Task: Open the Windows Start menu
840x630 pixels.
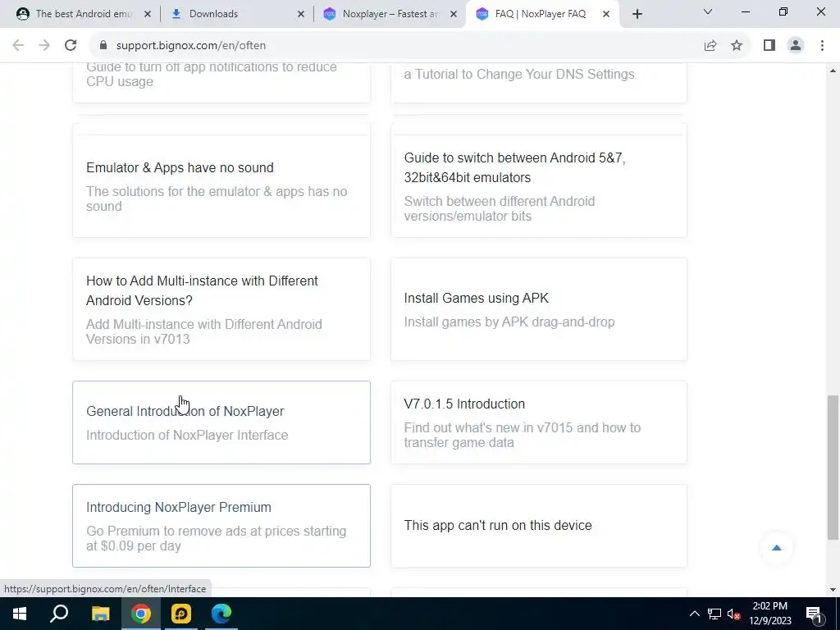Action: pos(20,614)
